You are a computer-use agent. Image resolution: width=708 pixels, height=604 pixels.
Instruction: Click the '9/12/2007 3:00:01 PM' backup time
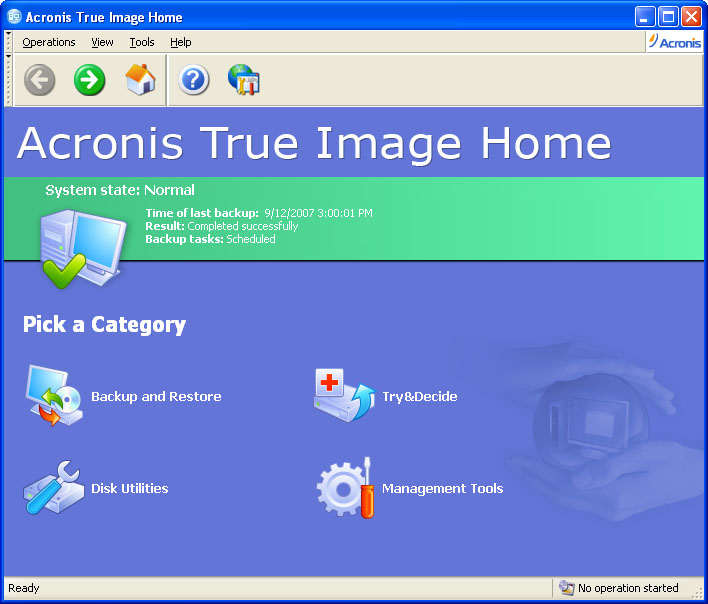[318, 213]
